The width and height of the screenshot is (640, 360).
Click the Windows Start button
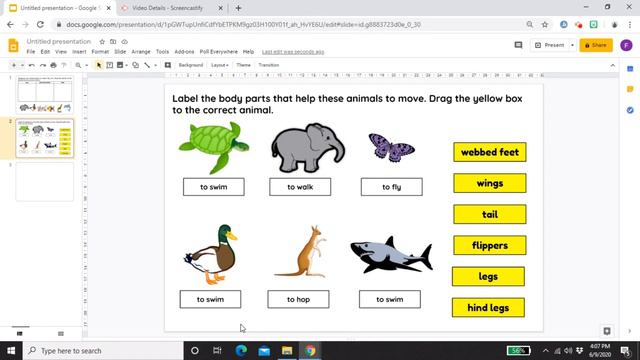click(11, 351)
